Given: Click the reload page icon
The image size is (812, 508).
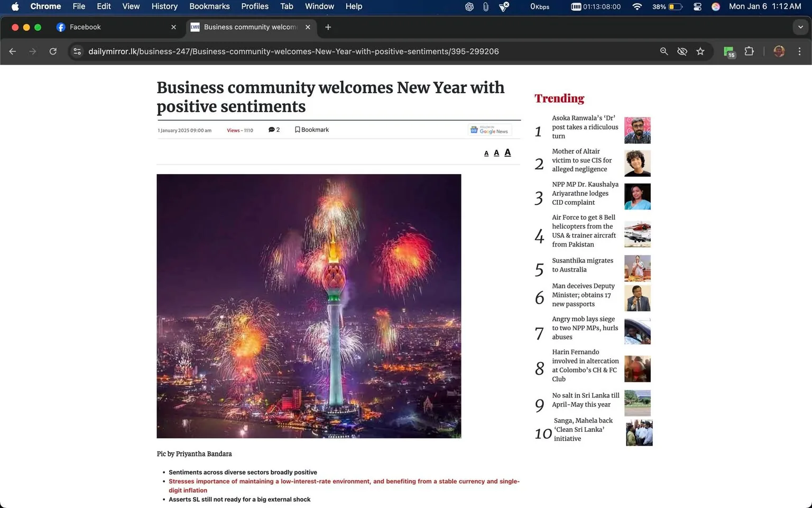Looking at the screenshot, I should click(x=53, y=51).
